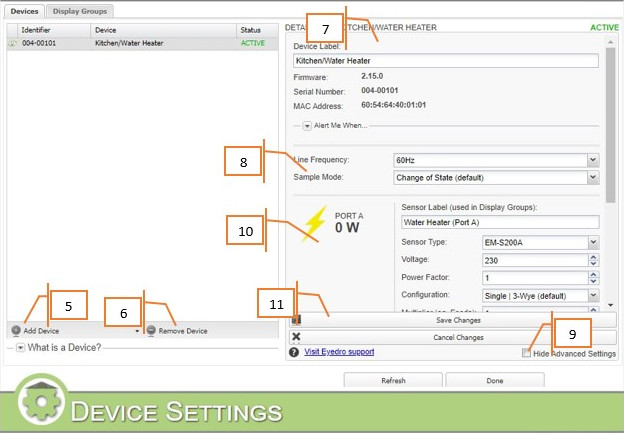The width and height of the screenshot is (624, 433).
Task: Expand the What is a Device section
Action: pyautogui.click(x=20, y=347)
